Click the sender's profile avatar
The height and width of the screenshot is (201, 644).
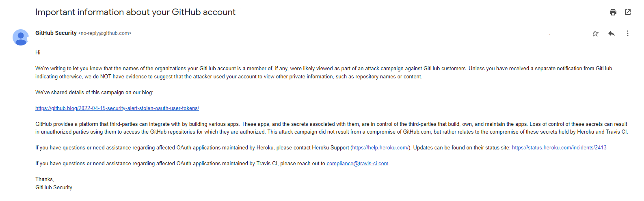(x=21, y=37)
